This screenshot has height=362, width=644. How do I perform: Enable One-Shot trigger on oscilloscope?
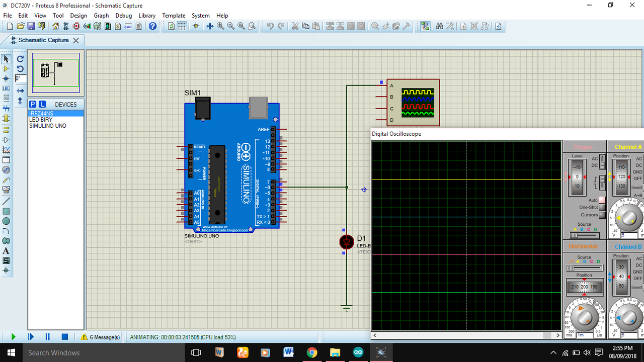[602, 207]
